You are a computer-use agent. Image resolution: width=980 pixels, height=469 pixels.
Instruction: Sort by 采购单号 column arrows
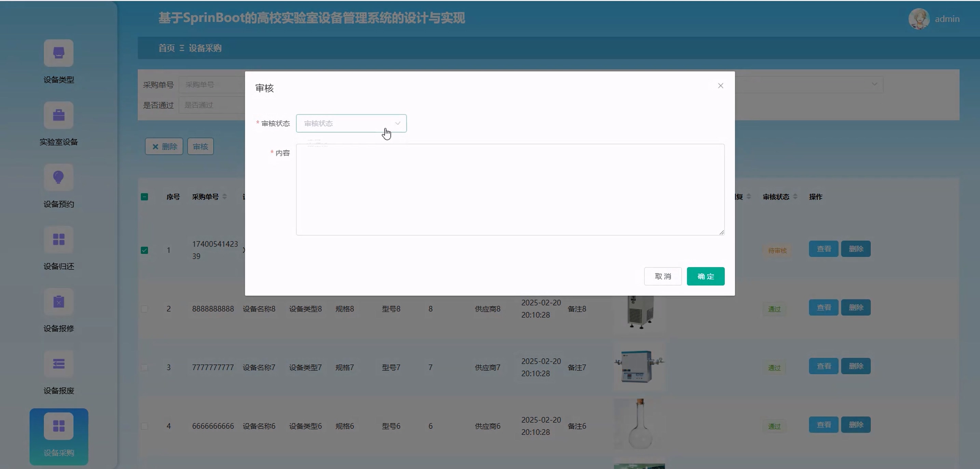(x=224, y=197)
